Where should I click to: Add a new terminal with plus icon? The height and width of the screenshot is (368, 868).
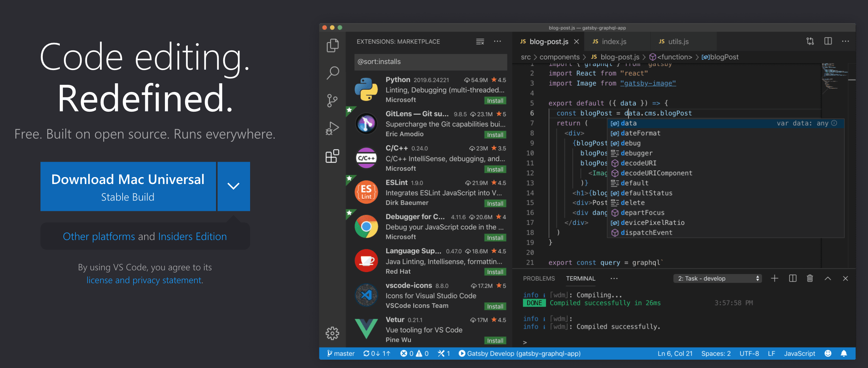775,279
